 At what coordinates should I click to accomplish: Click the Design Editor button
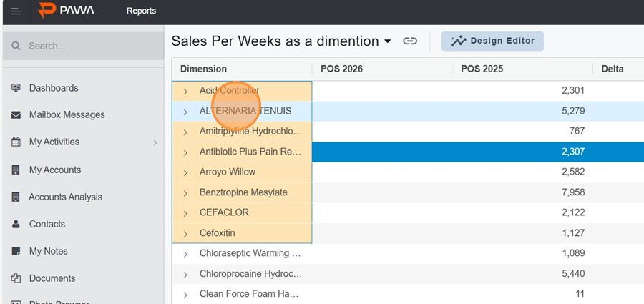pos(492,41)
